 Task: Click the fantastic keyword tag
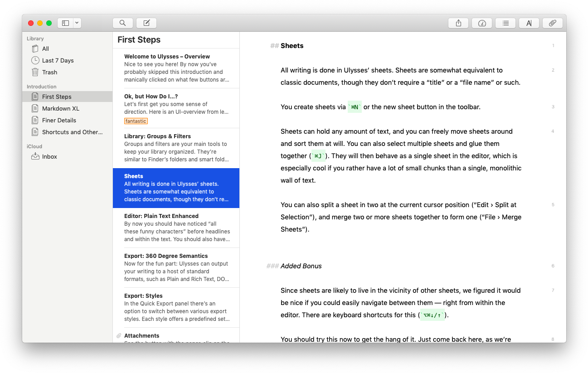tap(136, 121)
